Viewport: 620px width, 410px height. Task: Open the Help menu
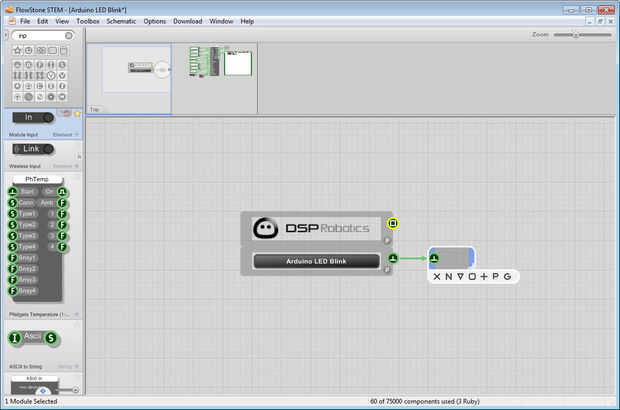247,21
